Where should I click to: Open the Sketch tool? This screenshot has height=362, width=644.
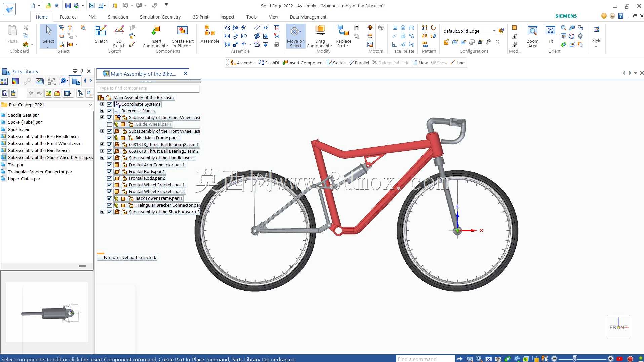pyautogui.click(x=101, y=35)
